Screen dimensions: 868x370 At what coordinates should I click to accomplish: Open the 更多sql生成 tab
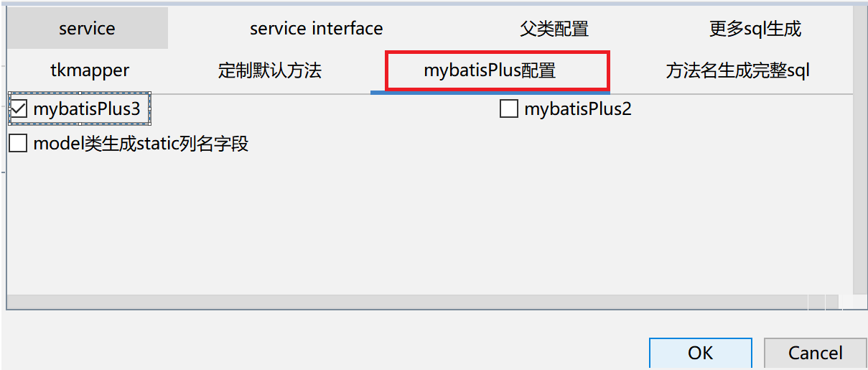755,28
